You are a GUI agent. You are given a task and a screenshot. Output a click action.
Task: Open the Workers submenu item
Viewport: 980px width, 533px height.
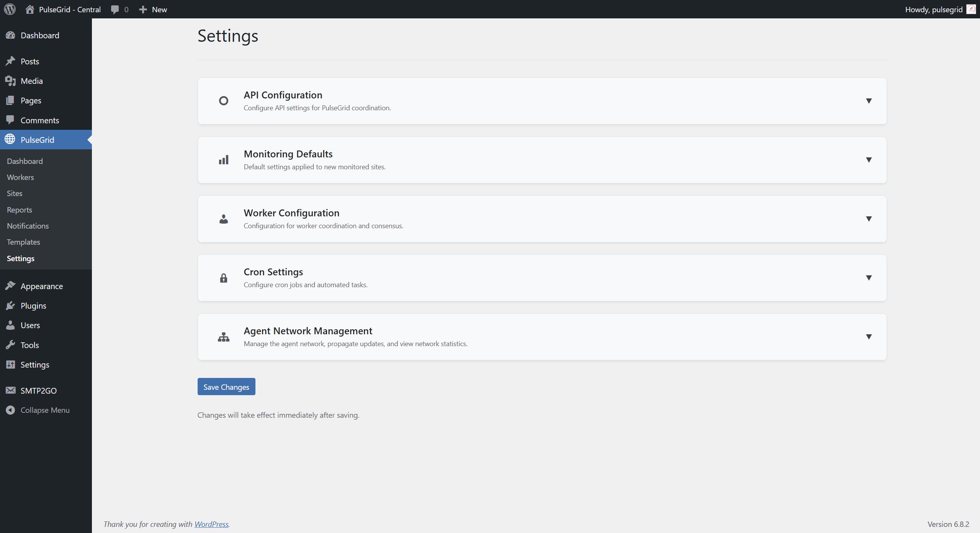pos(20,177)
